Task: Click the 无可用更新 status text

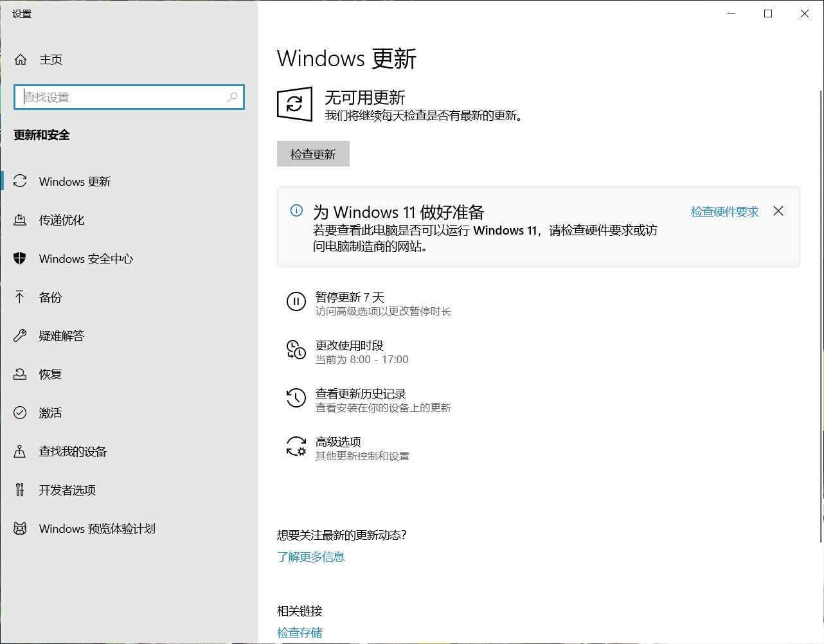Action: pyautogui.click(x=365, y=98)
